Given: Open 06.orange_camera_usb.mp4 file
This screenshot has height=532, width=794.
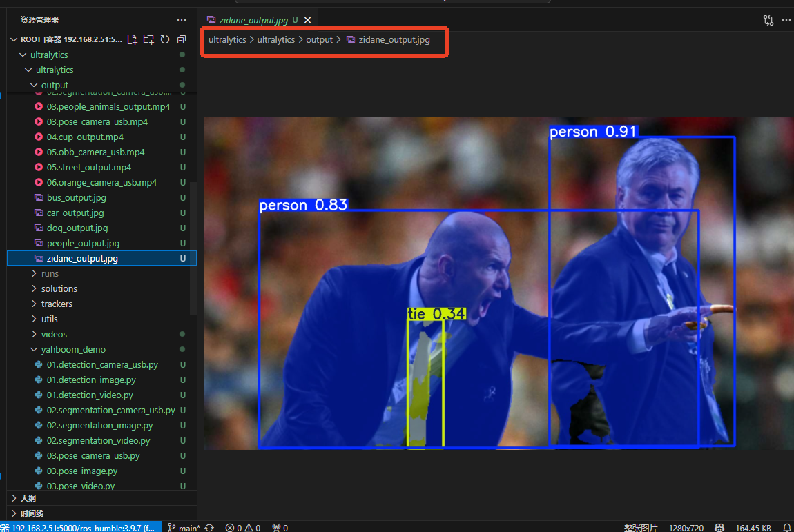Looking at the screenshot, I should [101, 183].
